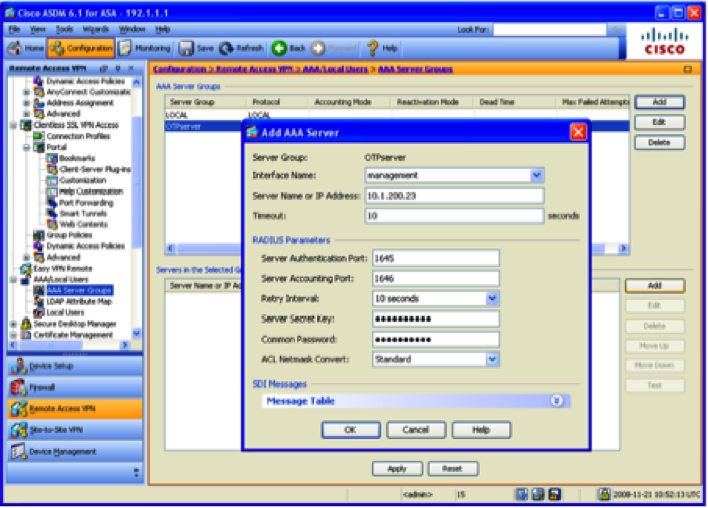
Task: Click the Reset button
Action: [453, 469]
